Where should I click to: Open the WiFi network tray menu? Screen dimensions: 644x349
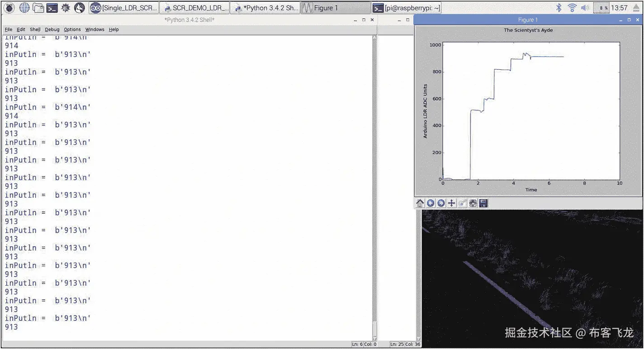(572, 8)
